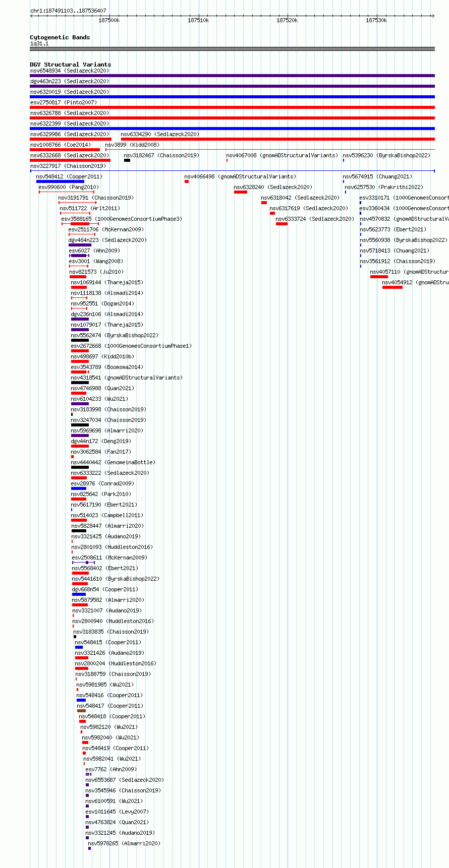Click nsv4318541 (gnomADStructuralVariants) label
The width and height of the screenshot is (449, 868).
pos(127,378)
